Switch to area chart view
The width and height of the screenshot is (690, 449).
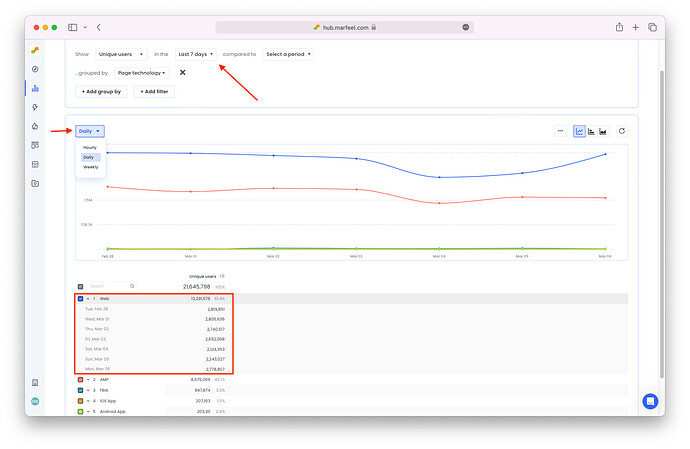[x=603, y=131]
